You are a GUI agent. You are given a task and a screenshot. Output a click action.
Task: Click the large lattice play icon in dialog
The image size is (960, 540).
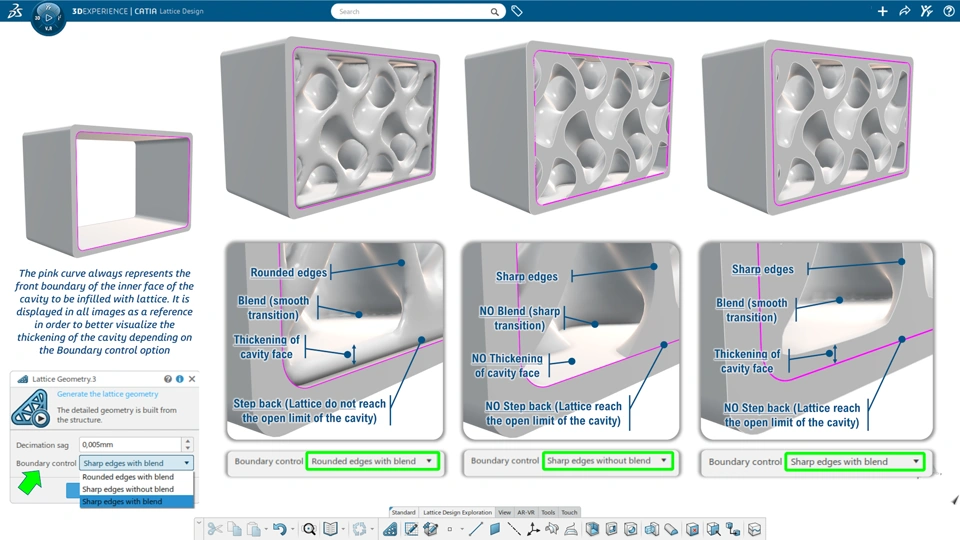(30, 408)
